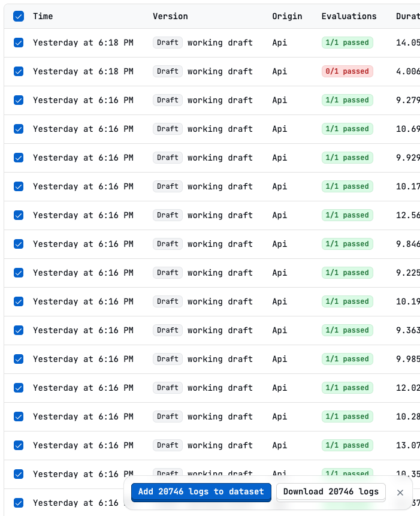Click Add 20746 logs to dataset

(201, 492)
